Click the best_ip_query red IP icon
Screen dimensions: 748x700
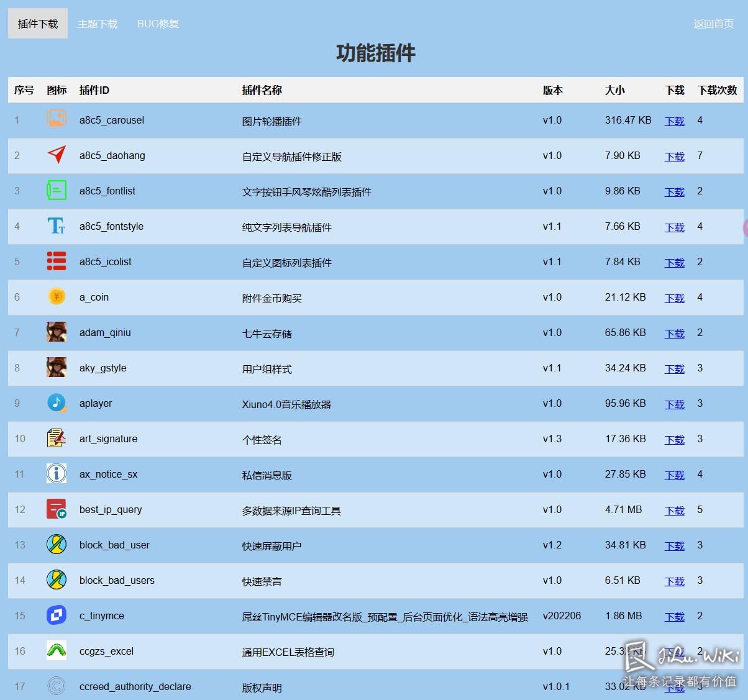click(x=57, y=509)
